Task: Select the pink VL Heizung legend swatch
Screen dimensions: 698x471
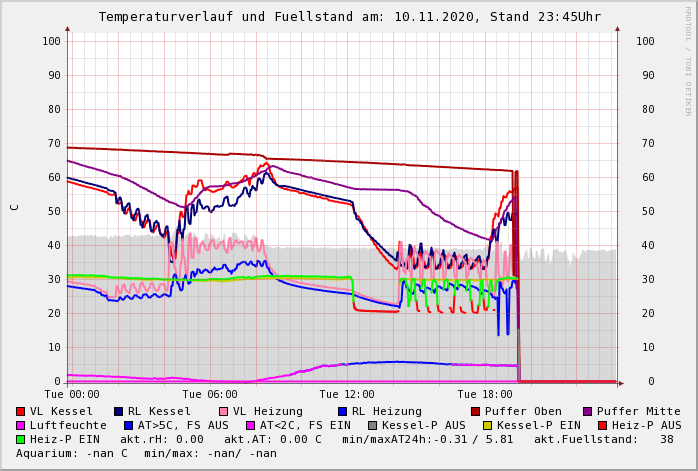Action: tap(224, 411)
